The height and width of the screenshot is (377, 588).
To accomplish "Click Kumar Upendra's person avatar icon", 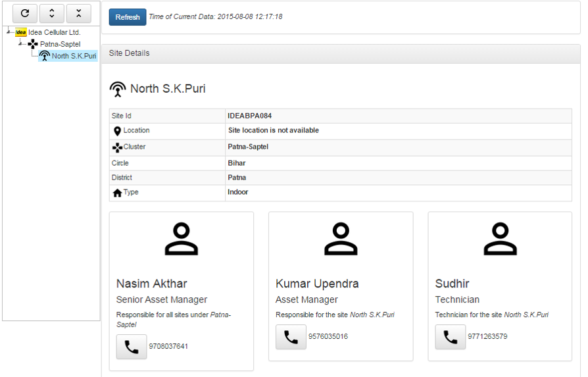I will 341,239.
